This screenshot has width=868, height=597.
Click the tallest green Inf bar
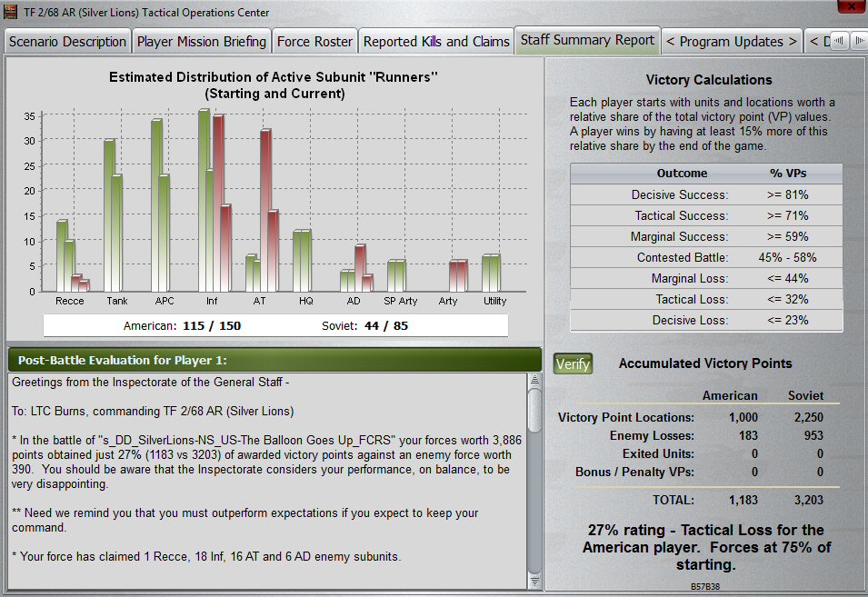[204, 200]
